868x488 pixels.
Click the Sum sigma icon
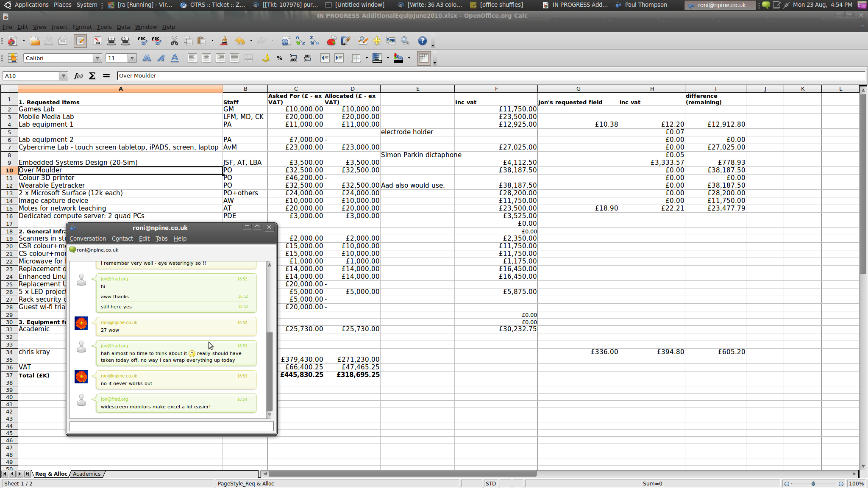coord(92,76)
